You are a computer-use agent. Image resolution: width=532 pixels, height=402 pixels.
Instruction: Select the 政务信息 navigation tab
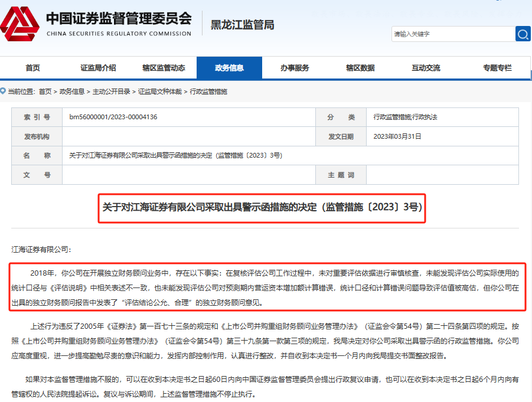pos(229,68)
